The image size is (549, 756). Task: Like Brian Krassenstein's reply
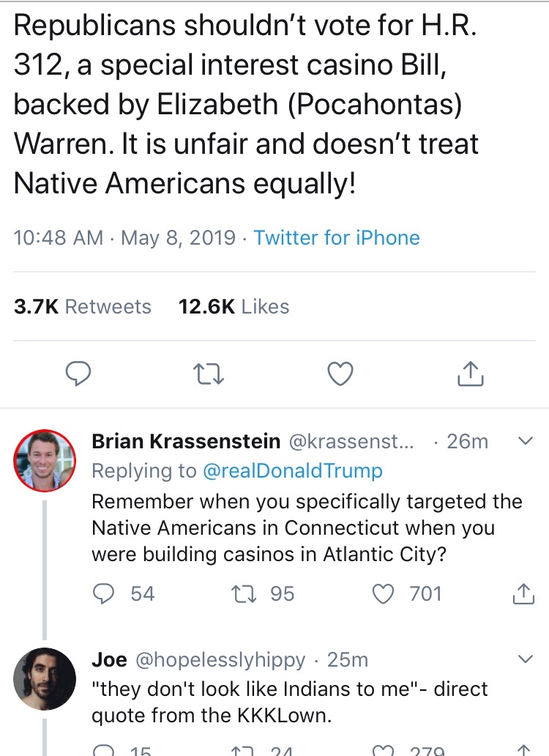pos(384,593)
